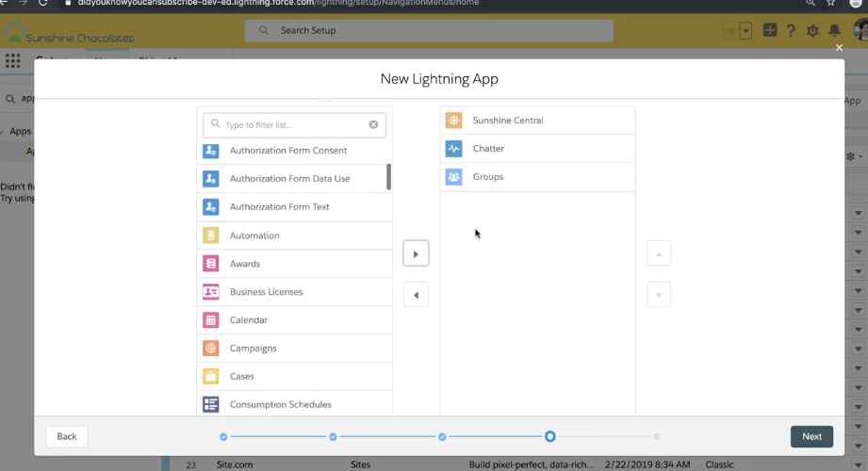Open the user profile avatar
This screenshot has height=471, width=868.
(860, 29)
